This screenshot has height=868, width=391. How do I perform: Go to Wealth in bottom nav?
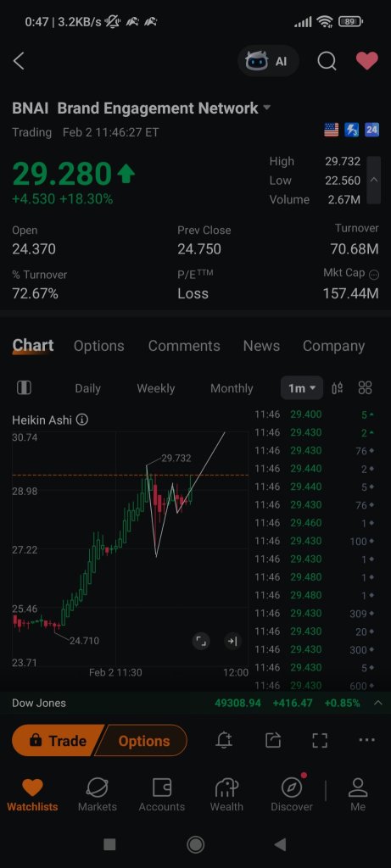click(226, 795)
